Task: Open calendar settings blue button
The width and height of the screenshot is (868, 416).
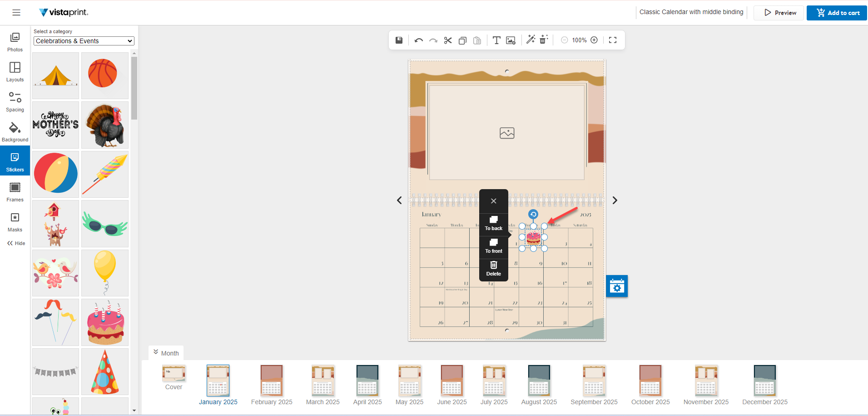Action: [617, 286]
